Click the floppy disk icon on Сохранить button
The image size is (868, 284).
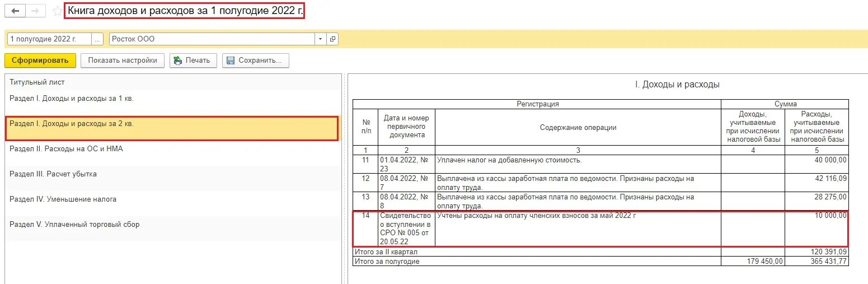(x=229, y=60)
